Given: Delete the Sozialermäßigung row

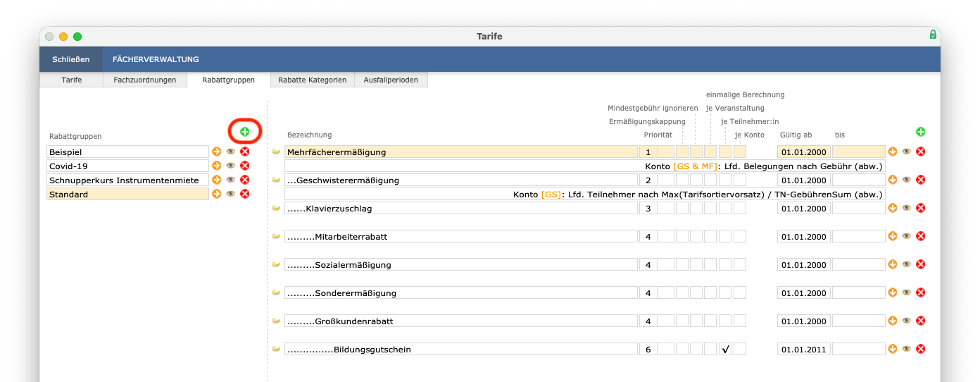Looking at the screenshot, I should [920, 264].
